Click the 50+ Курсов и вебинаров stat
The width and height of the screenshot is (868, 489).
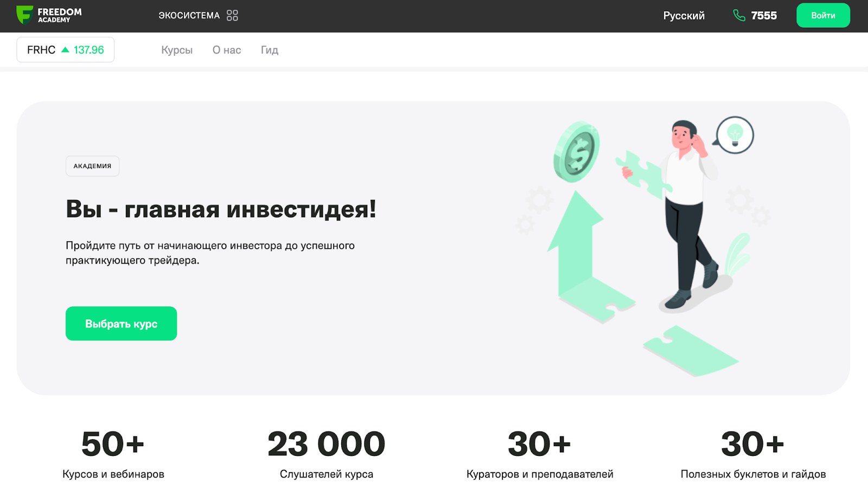pyautogui.click(x=113, y=454)
